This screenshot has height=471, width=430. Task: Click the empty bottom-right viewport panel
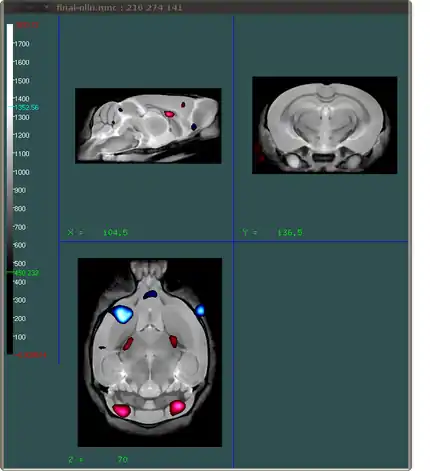[321, 354]
